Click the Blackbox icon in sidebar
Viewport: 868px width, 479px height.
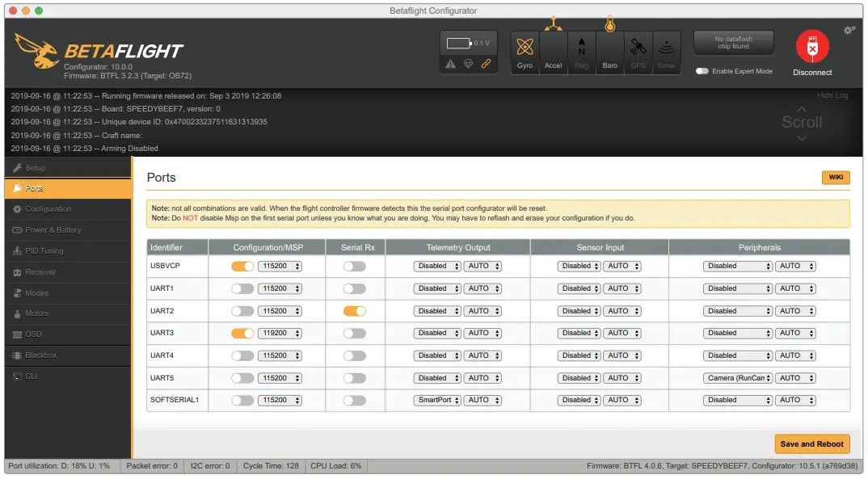(17, 355)
